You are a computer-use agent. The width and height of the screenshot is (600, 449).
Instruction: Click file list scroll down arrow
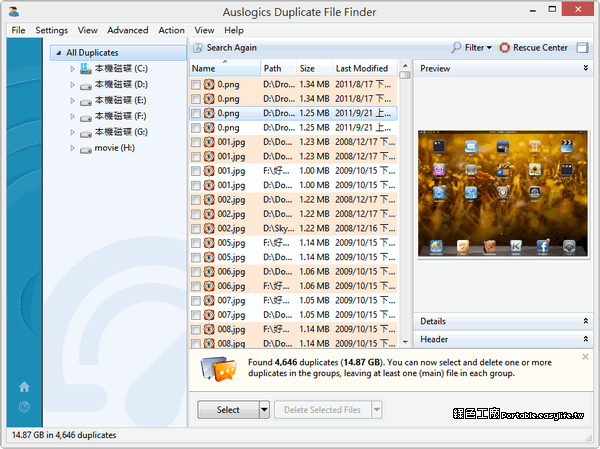(x=405, y=342)
